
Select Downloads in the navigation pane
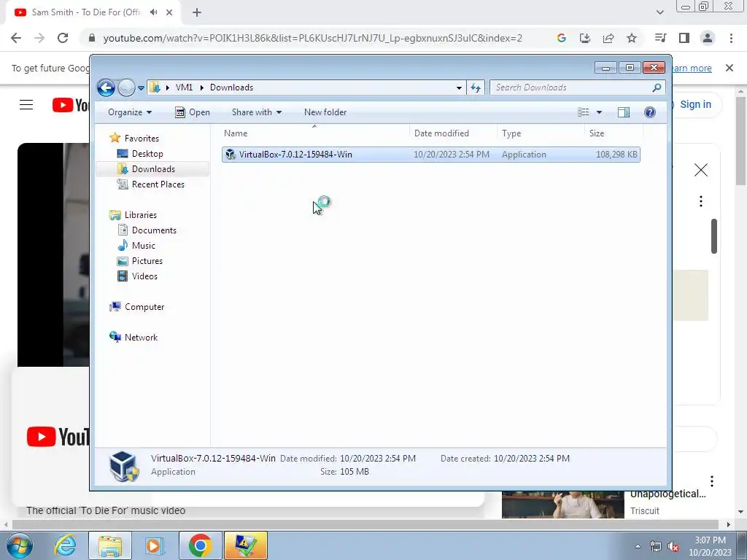click(x=153, y=169)
